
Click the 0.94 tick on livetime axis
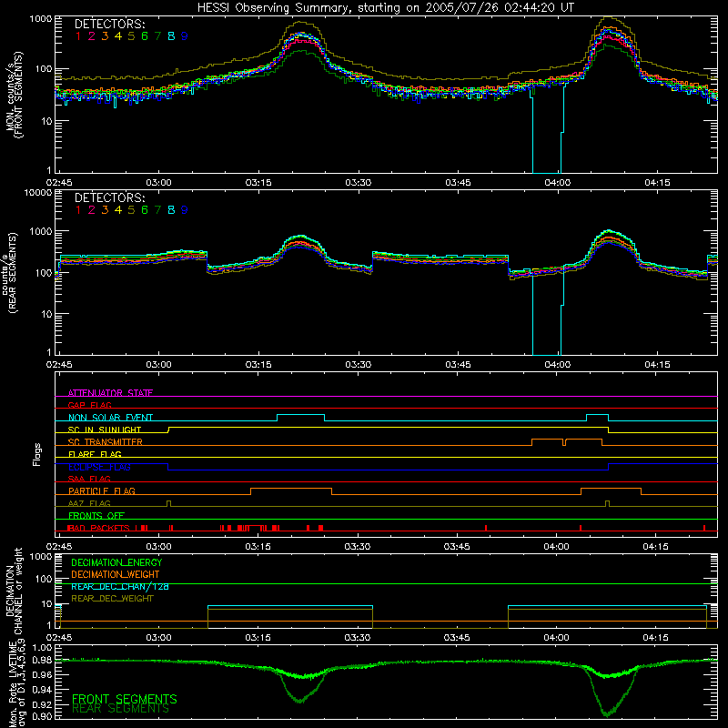click(x=42, y=689)
